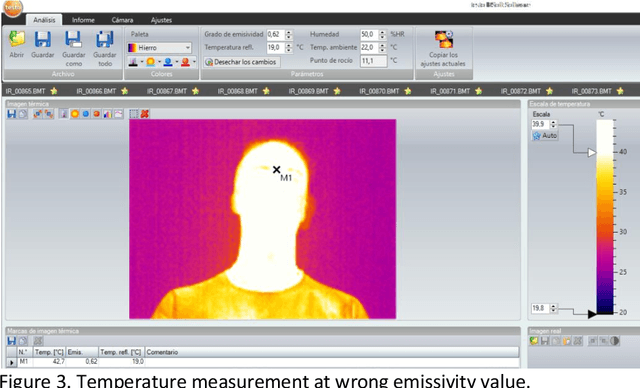Toggle the star on IR_00867.BMT
Image resolution: width=640 pixels, height=388 pixels.
tap(196, 91)
